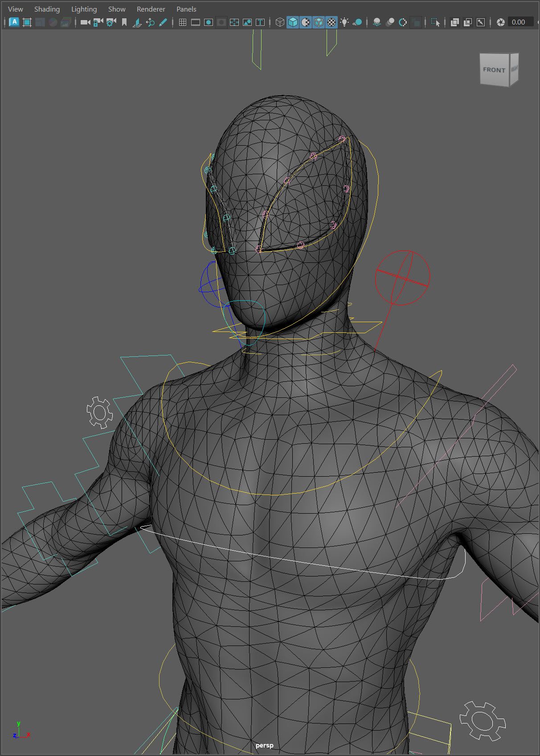Switch to Wireframe display mode

click(280, 22)
